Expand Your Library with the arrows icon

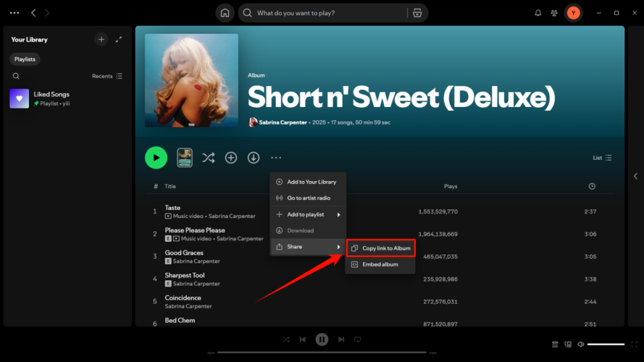119,40
